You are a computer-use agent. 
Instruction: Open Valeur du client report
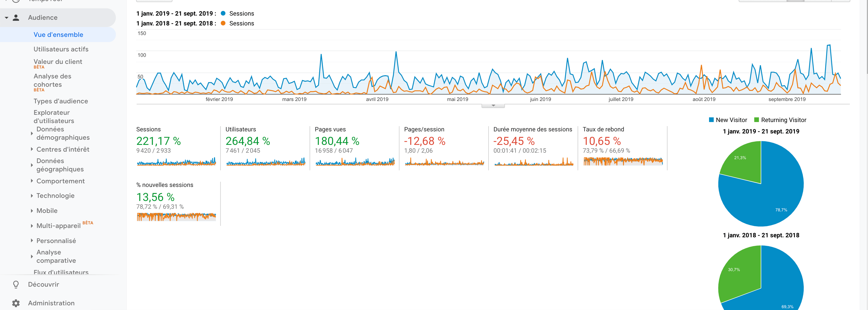58,62
